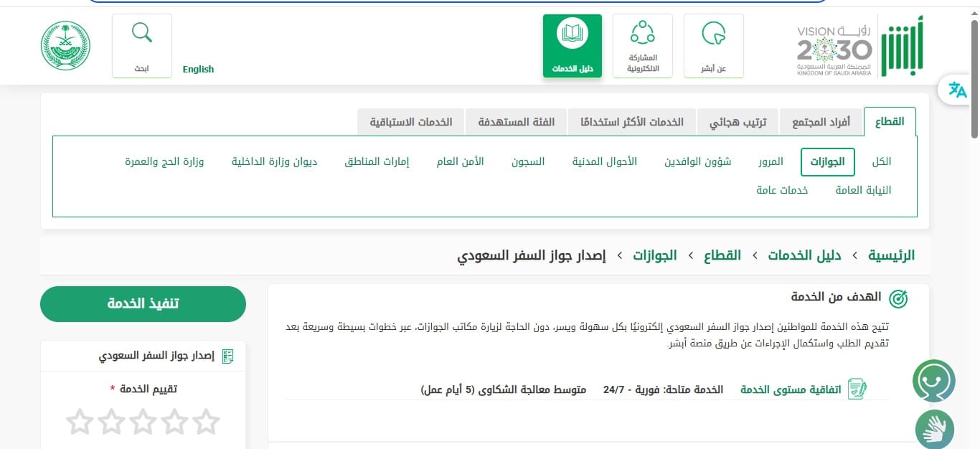Switch site language to English

click(198, 70)
